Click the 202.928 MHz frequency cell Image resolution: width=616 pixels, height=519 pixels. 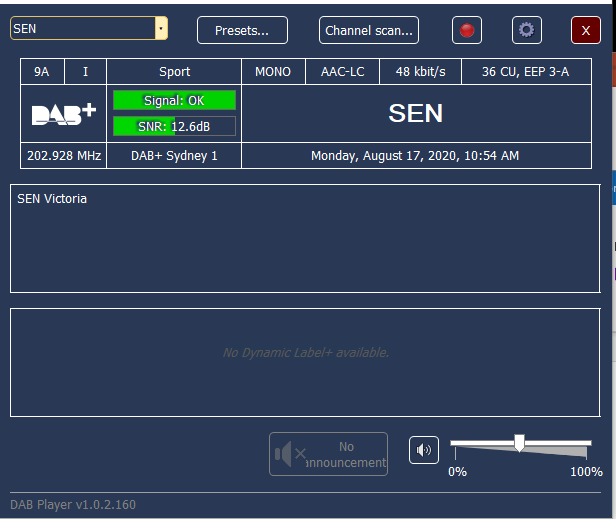click(x=64, y=156)
